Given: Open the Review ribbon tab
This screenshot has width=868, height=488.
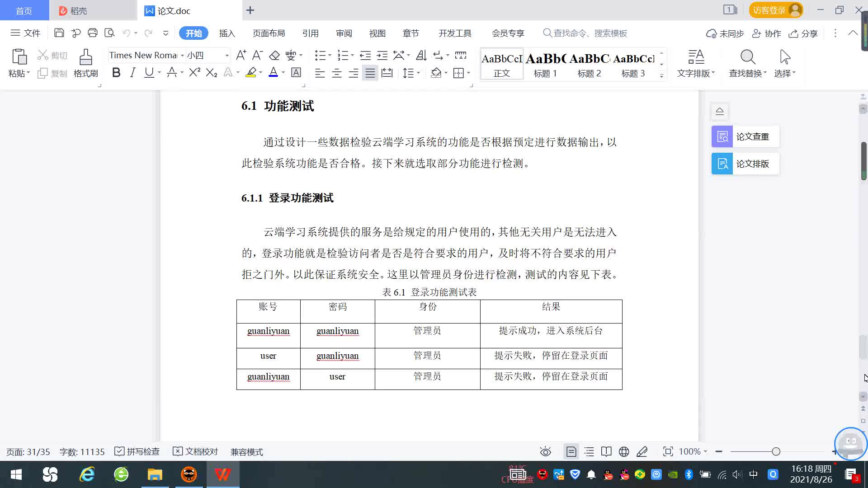Looking at the screenshot, I should [x=344, y=33].
